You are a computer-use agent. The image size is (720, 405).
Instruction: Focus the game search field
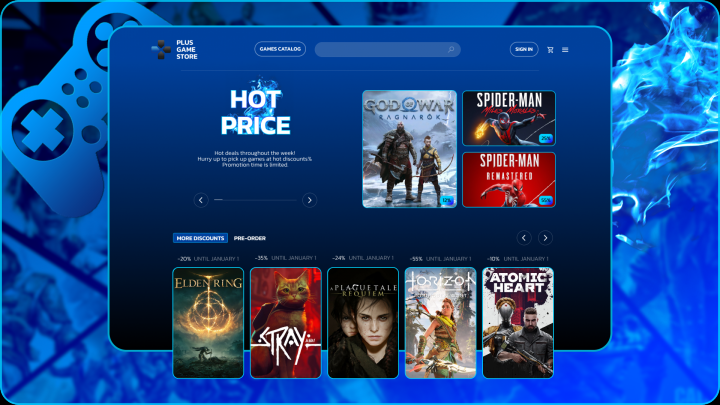click(x=388, y=50)
